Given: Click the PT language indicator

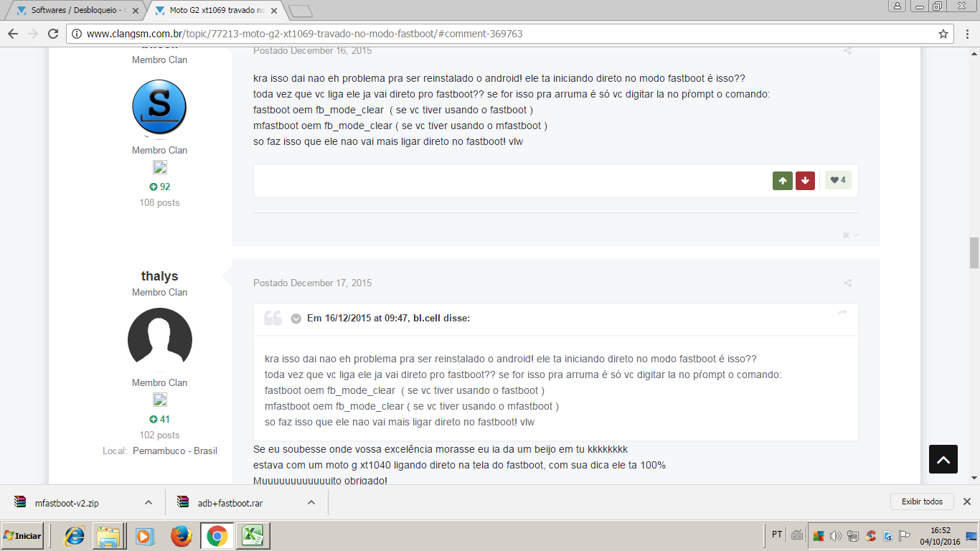Looking at the screenshot, I should [777, 534].
